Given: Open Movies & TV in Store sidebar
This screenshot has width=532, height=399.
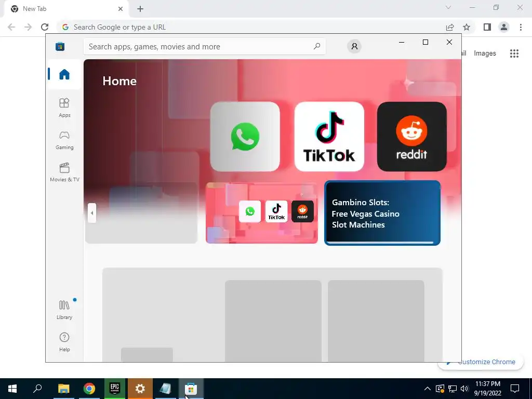Looking at the screenshot, I should click(x=64, y=172).
